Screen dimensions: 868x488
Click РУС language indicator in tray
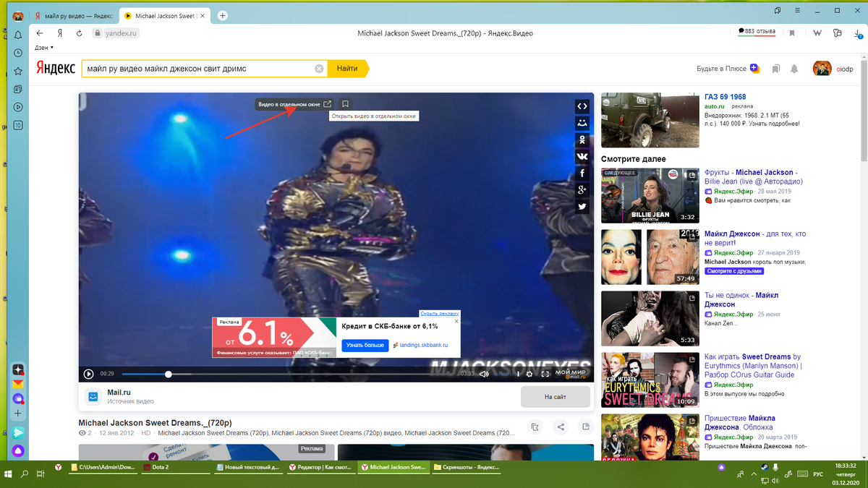pyautogui.click(x=818, y=474)
